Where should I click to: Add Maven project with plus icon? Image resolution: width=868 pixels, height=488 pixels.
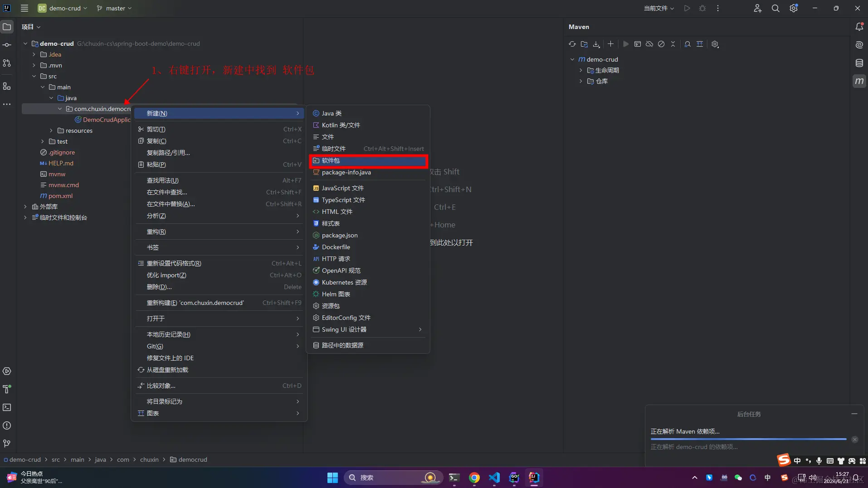click(610, 44)
